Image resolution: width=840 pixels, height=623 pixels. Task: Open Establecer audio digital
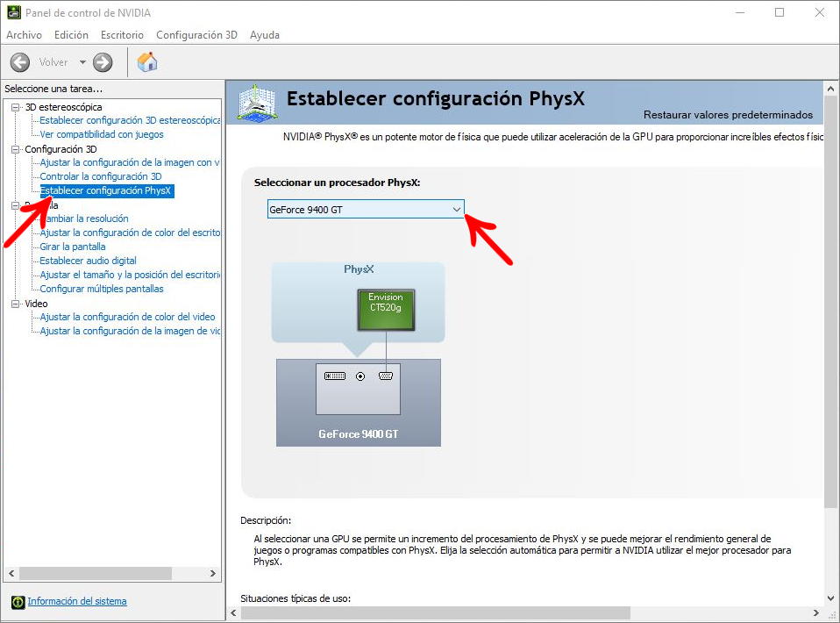pyautogui.click(x=89, y=261)
